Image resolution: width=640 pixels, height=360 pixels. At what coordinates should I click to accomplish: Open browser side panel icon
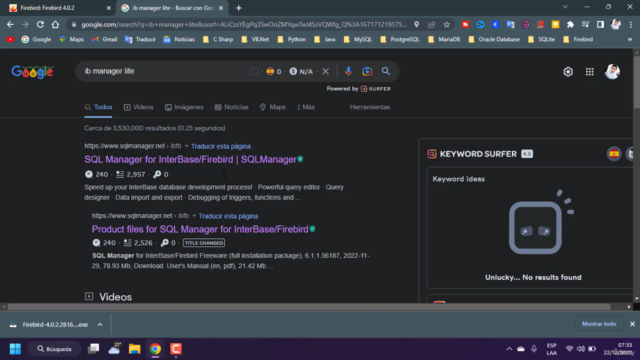600,24
